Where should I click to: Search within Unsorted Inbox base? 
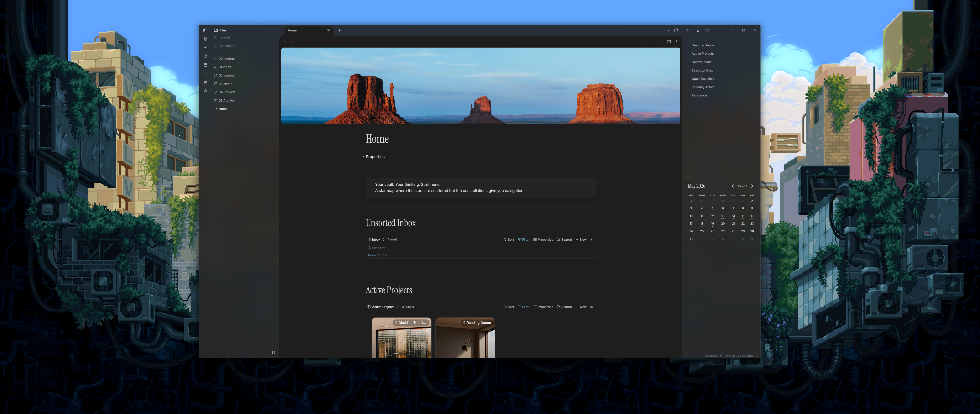tap(564, 240)
